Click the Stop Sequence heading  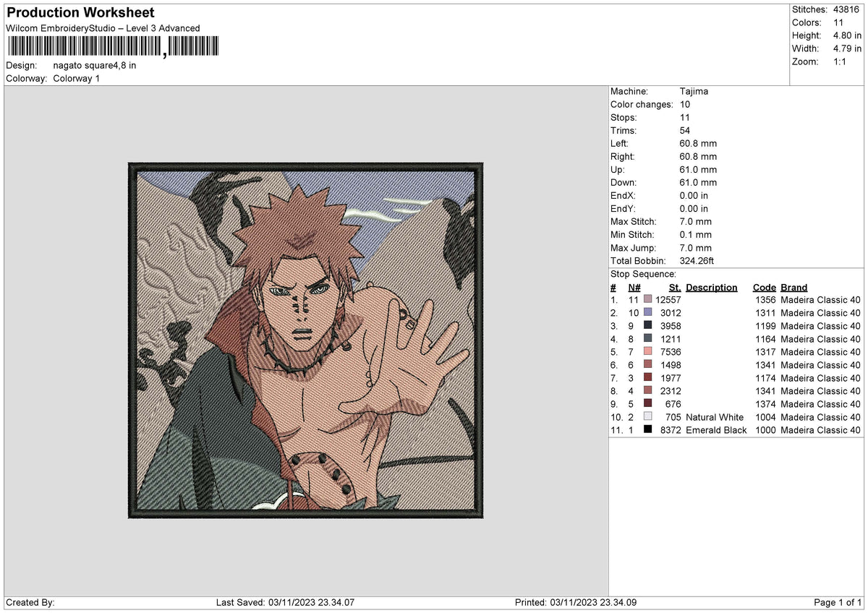point(643,274)
